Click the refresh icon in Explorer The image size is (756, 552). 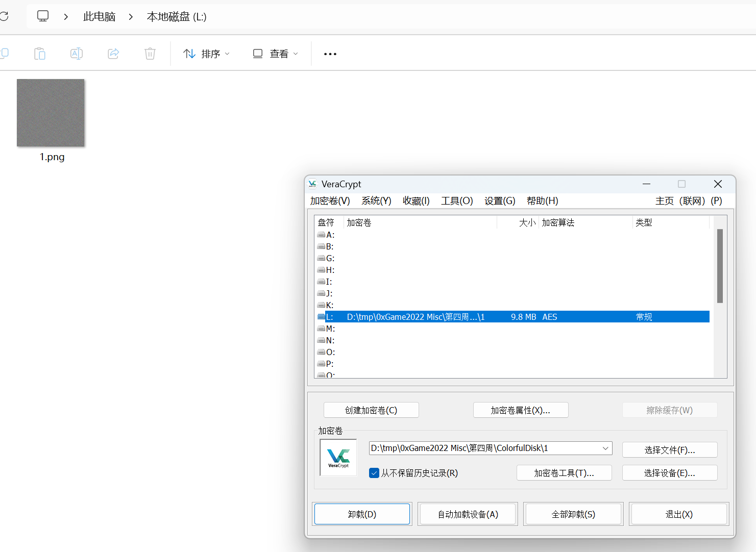[x=4, y=16]
